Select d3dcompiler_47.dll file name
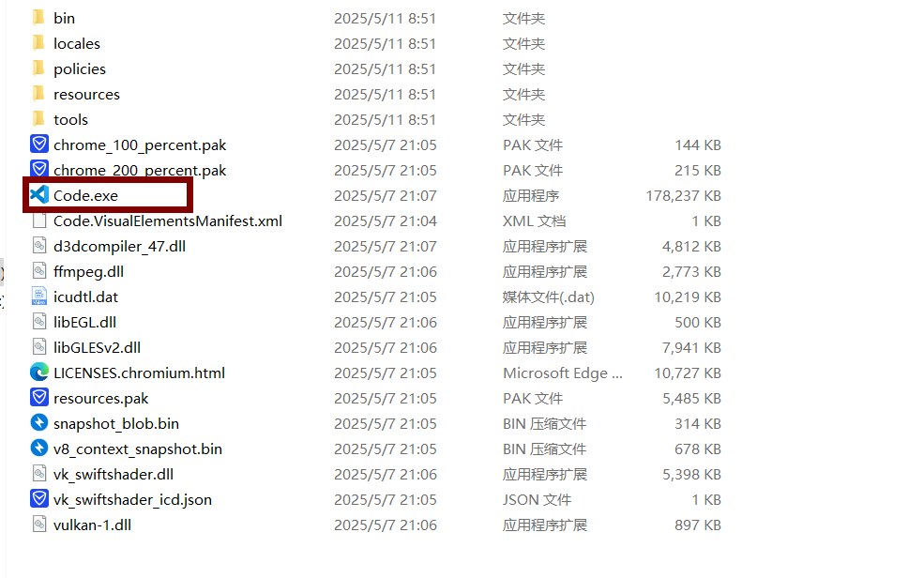The height and width of the screenshot is (578, 924). click(120, 246)
